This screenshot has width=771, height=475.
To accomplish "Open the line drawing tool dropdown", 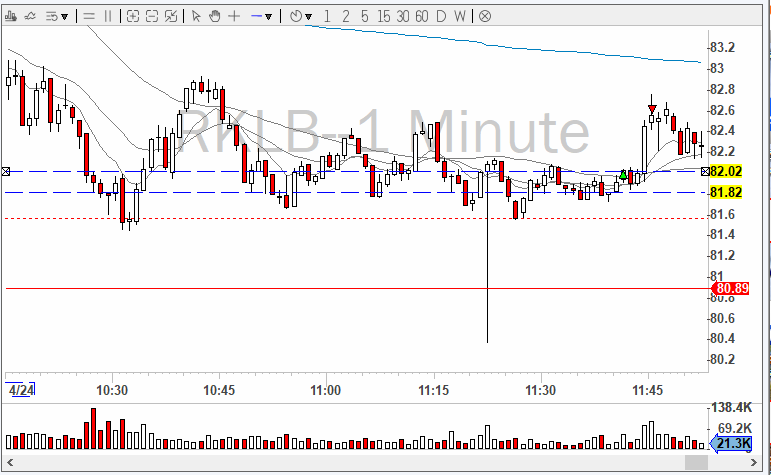I will [268, 17].
